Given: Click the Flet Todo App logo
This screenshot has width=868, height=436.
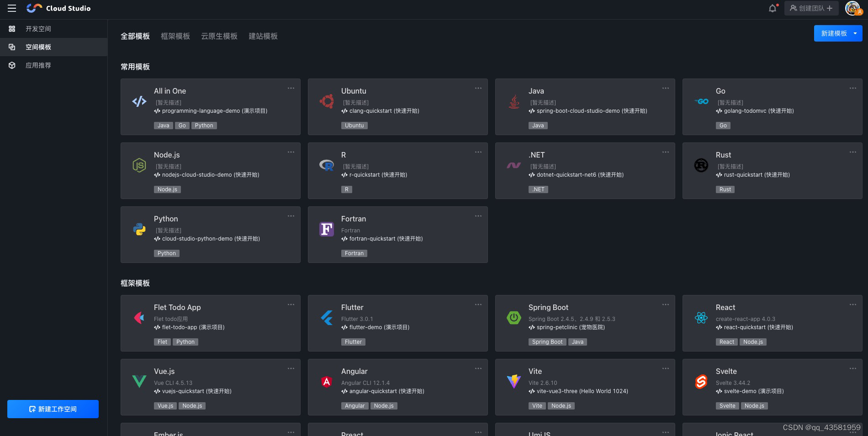Looking at the screenshot, I should click(139, 318).
